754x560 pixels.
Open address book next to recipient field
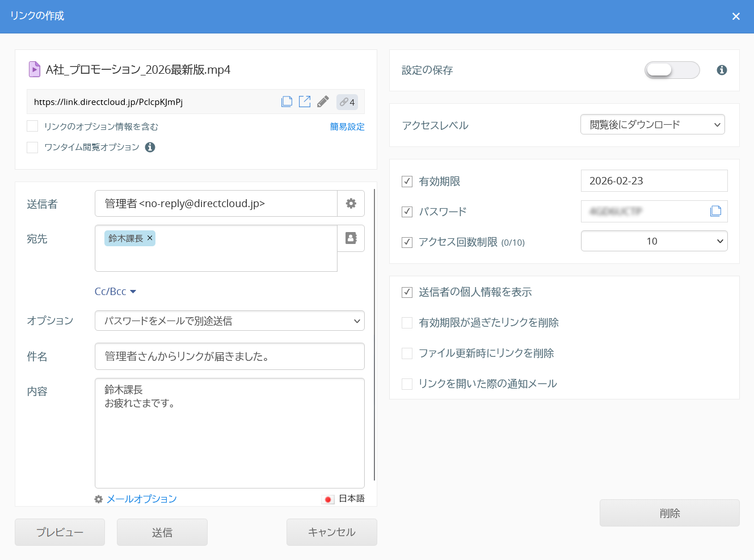pos(351,238)
